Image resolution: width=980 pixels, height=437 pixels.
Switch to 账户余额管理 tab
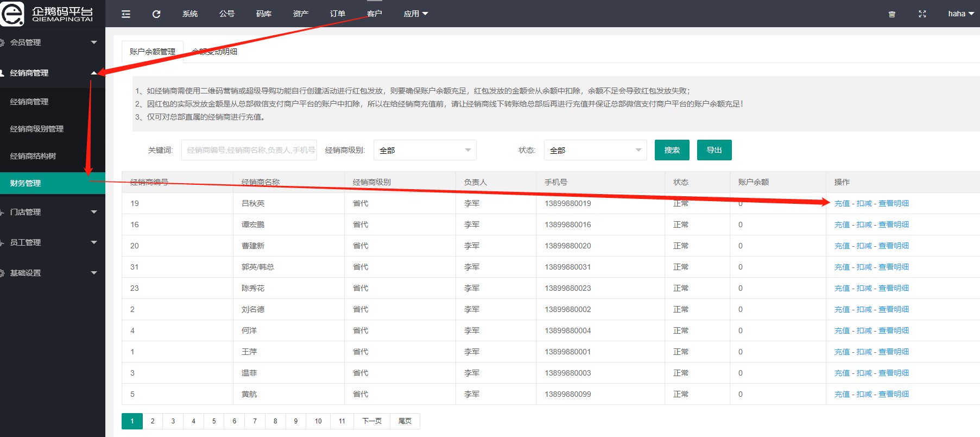coord(153,52)
